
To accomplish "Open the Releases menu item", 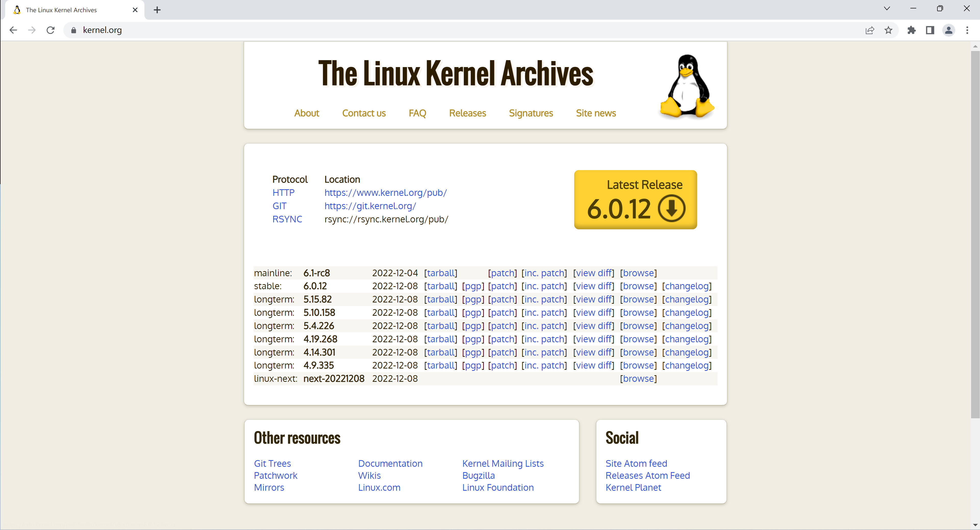I will [x=468, y=113].
